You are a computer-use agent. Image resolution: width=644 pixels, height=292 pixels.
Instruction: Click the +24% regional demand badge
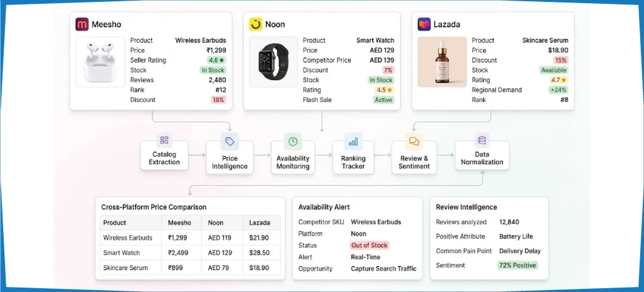click(559, 90)
